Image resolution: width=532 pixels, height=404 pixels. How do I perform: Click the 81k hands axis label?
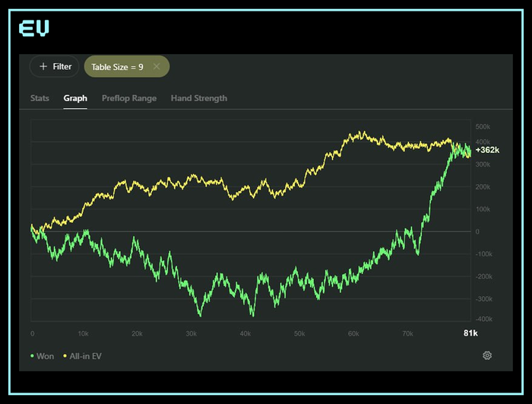pos(470,333)
